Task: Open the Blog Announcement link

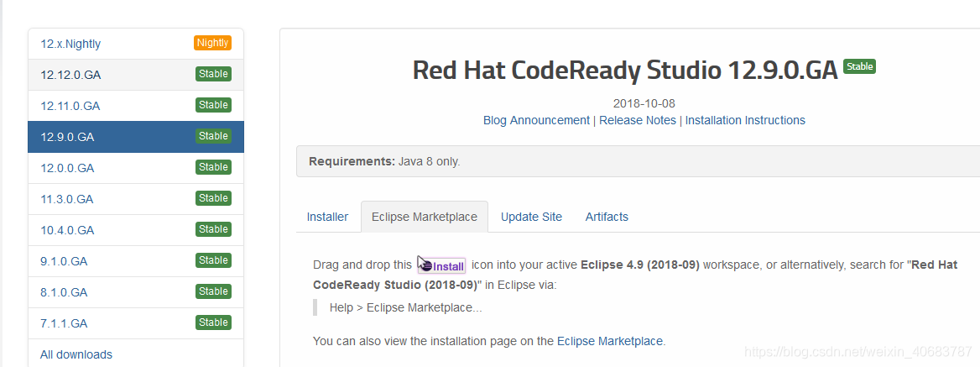Action: [x=536, y=120]
